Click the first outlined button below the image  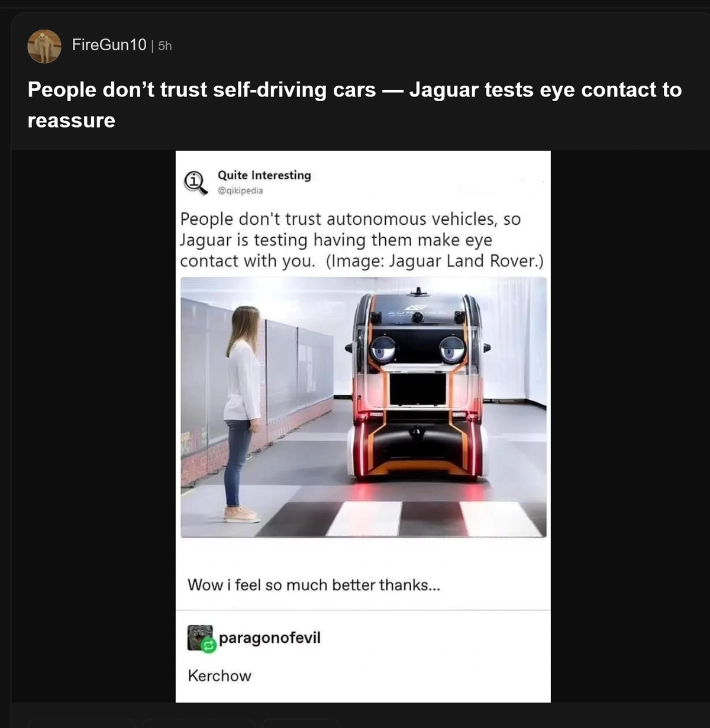(x=82, y=723)
